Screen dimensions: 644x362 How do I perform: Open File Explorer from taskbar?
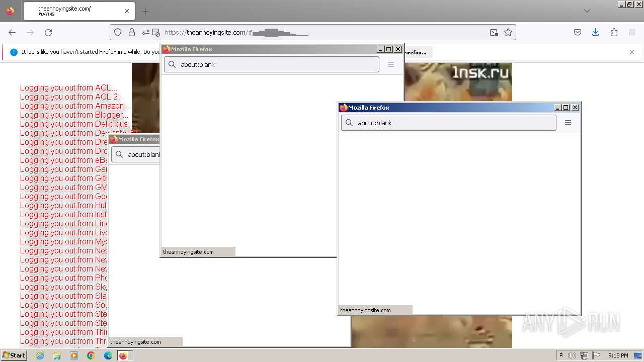click(57, 355)
